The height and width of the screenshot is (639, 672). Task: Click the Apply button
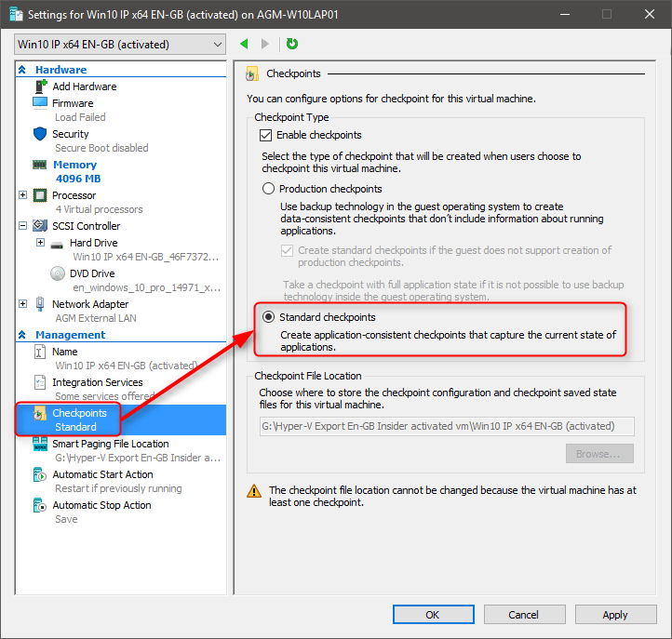point(615,615)
